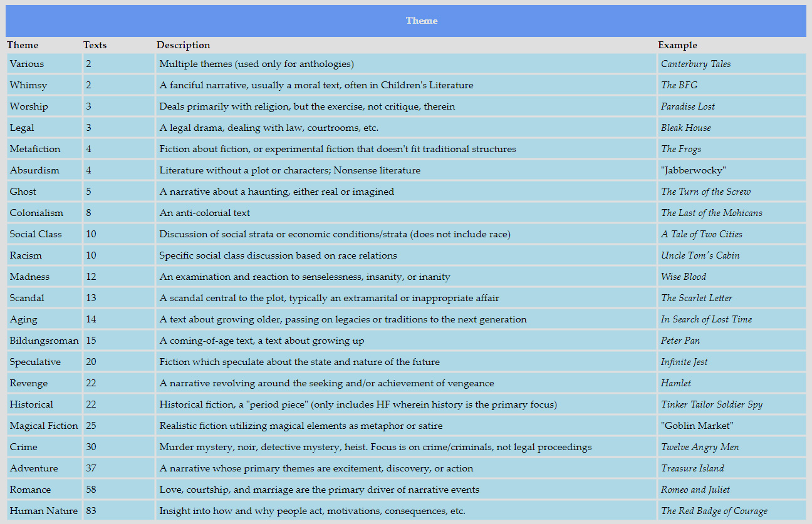Select the Aging theme cell
Viewport: 812px width, 524px height.
pyautogui.click(x=44, y=319)
